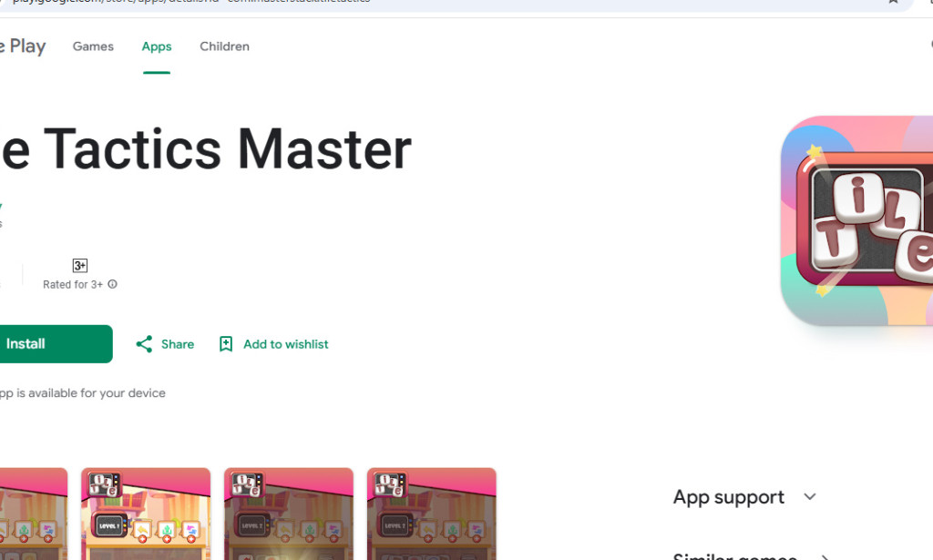Click the Google Play logo
The width and height of the screenshot is (933, 560).
tap(23, 46)
